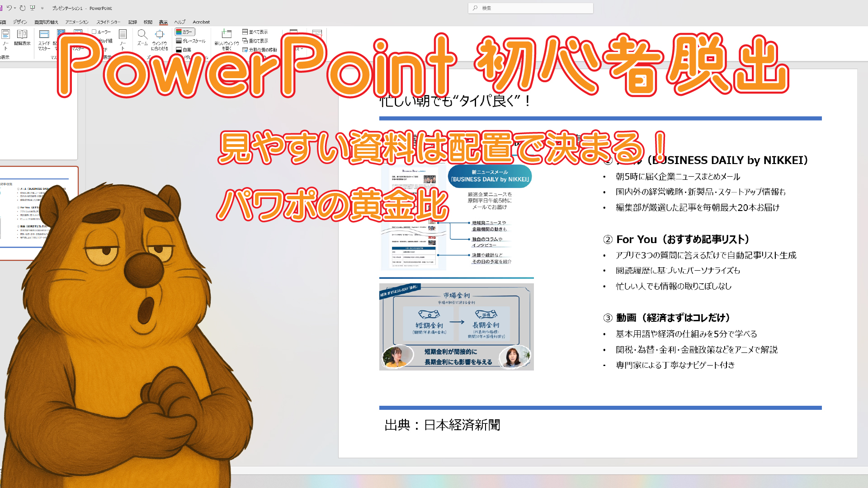This screenshot has width=868, height=488.
Task: Click caption 決算や統計など その日の予定を紹介
Action: [x=491, y=258]
